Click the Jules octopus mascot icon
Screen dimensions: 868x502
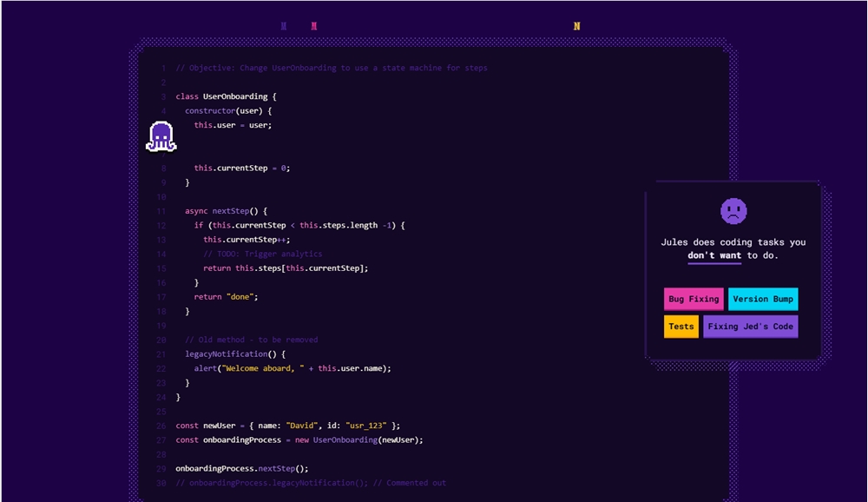click(161, 136)
